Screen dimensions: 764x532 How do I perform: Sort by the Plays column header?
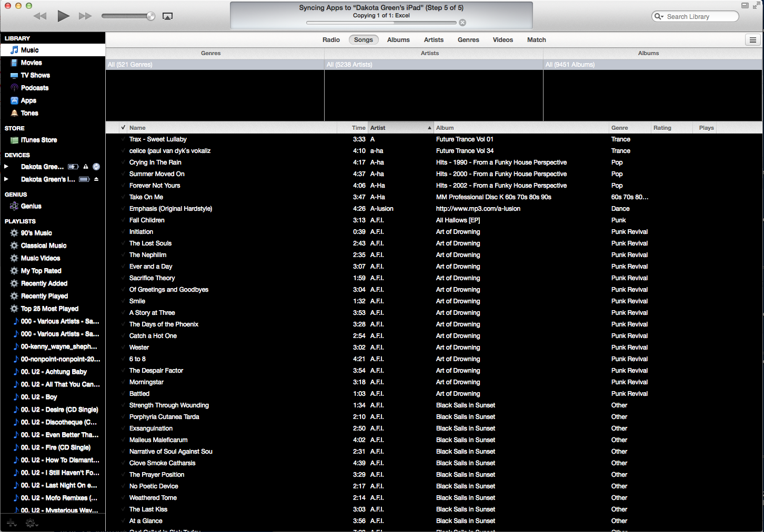[704, 128]
